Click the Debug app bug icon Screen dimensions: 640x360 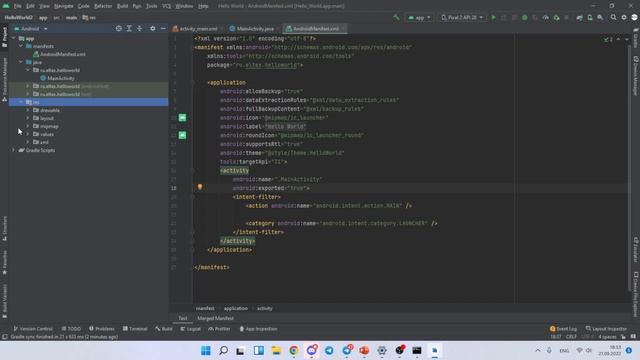(x=524, y=18)
